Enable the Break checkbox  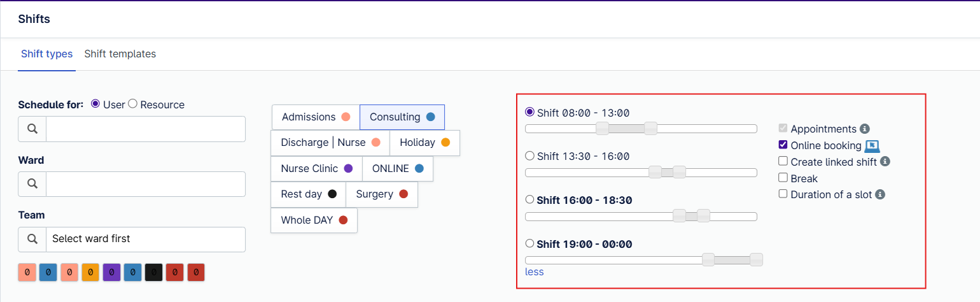click(x=783, y=178)
